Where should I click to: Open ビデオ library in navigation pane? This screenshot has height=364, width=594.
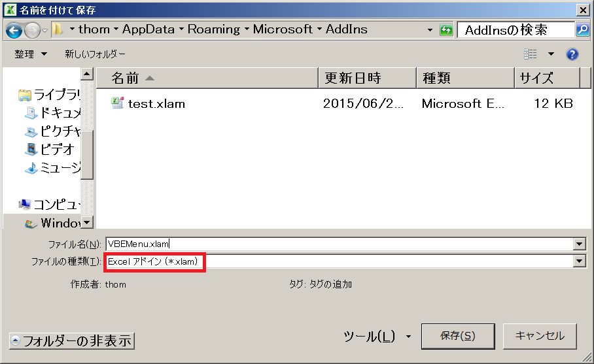click(49, 149)
